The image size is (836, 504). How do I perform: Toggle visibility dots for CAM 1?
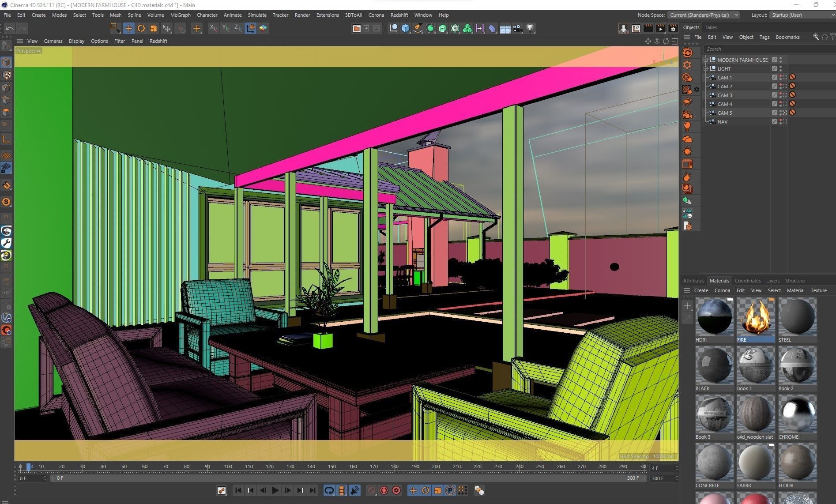[x=780, y=77]
